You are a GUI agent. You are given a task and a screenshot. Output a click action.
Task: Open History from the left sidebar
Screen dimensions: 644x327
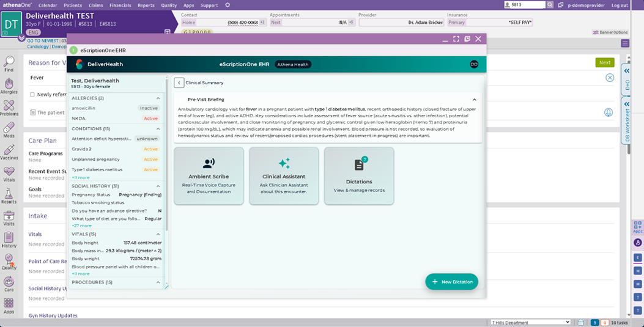click(9, 240)
